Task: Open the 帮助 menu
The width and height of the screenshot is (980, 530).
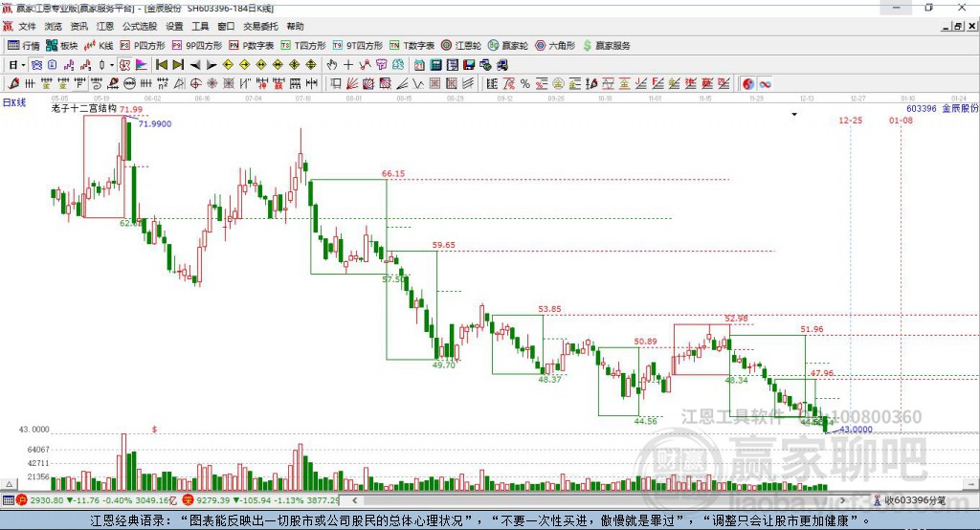Action: point(295,26)
